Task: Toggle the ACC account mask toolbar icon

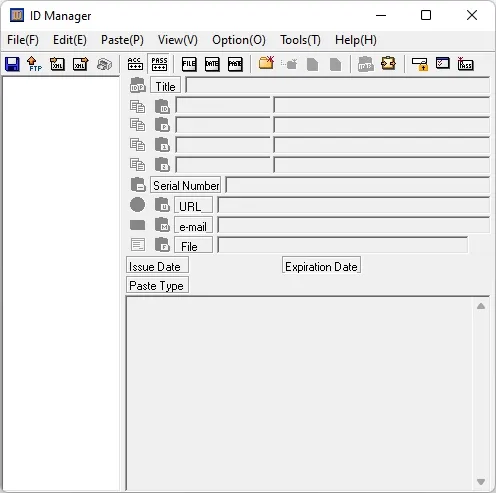Action: 135,64
